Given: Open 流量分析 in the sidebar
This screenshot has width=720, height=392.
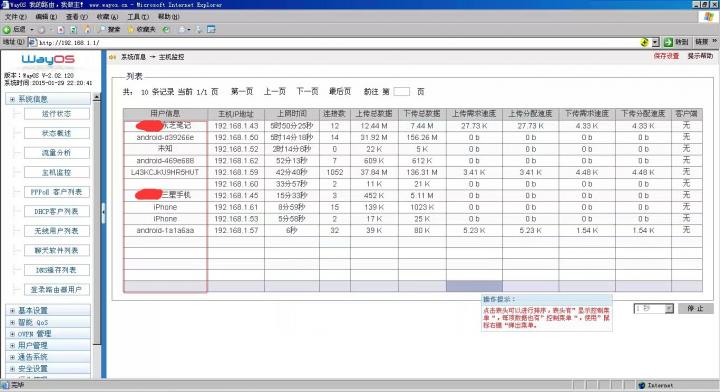Looking at the screenshot, I should [56, 152].
